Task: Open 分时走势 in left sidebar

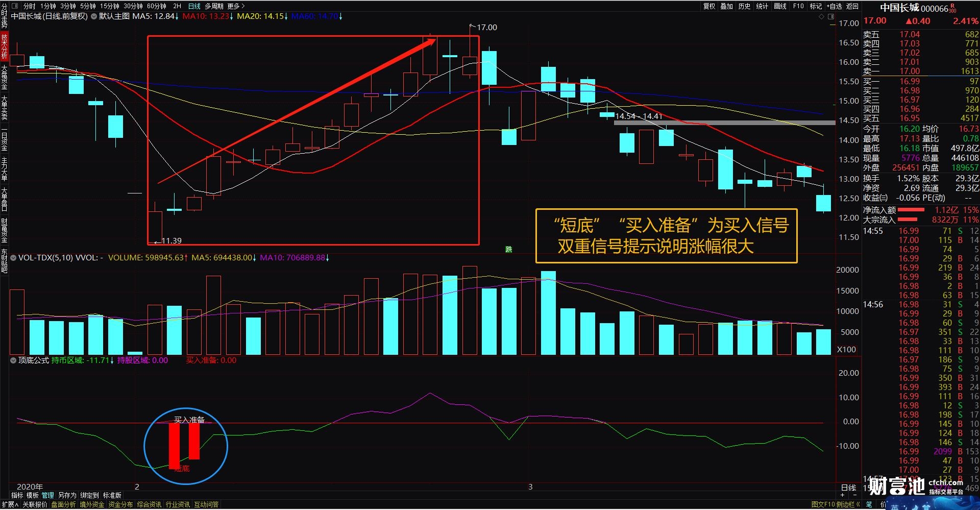Action: [4, 15]
